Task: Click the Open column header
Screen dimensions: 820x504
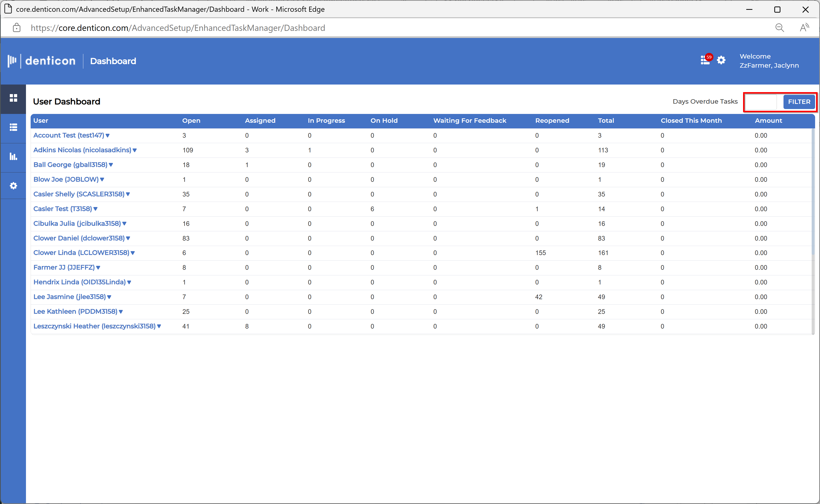Action: pos(191,121)
